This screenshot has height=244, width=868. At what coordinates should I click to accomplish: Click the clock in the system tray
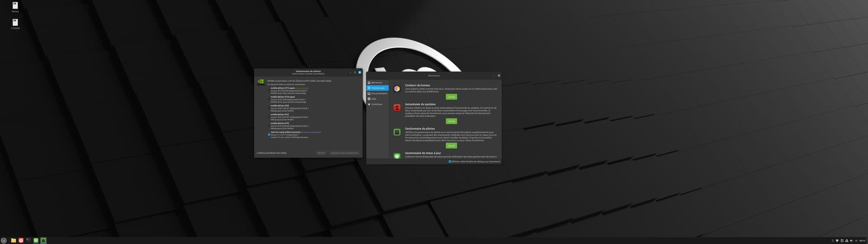point(862,240)
